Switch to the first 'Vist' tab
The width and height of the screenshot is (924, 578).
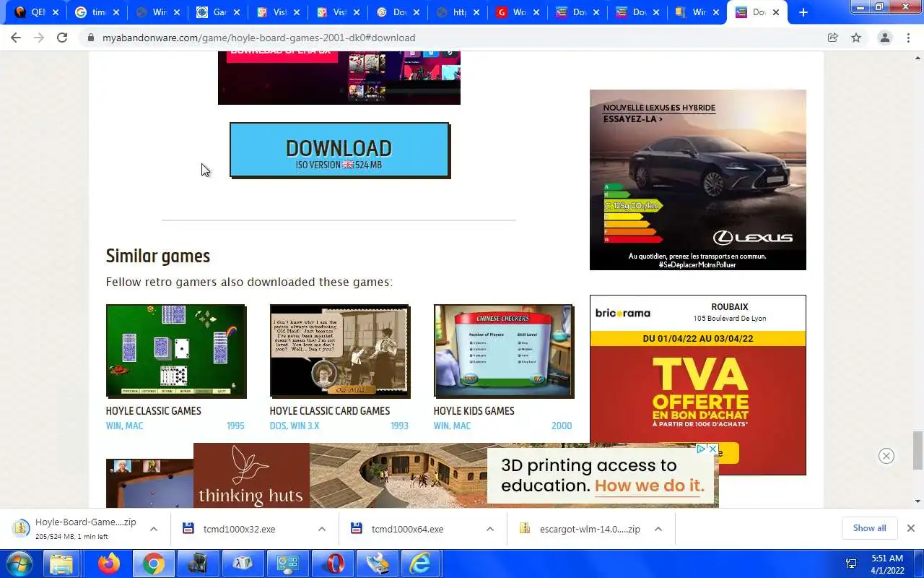coord(278,12)
